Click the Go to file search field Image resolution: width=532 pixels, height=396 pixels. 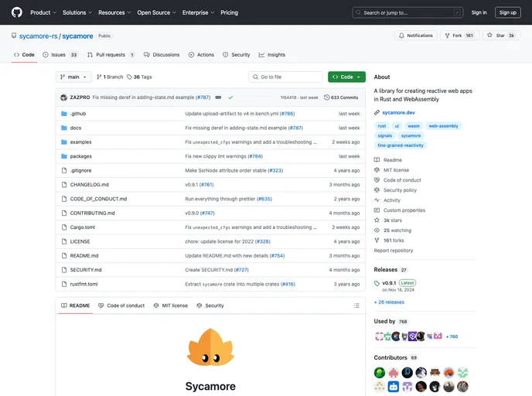[285, 77]
